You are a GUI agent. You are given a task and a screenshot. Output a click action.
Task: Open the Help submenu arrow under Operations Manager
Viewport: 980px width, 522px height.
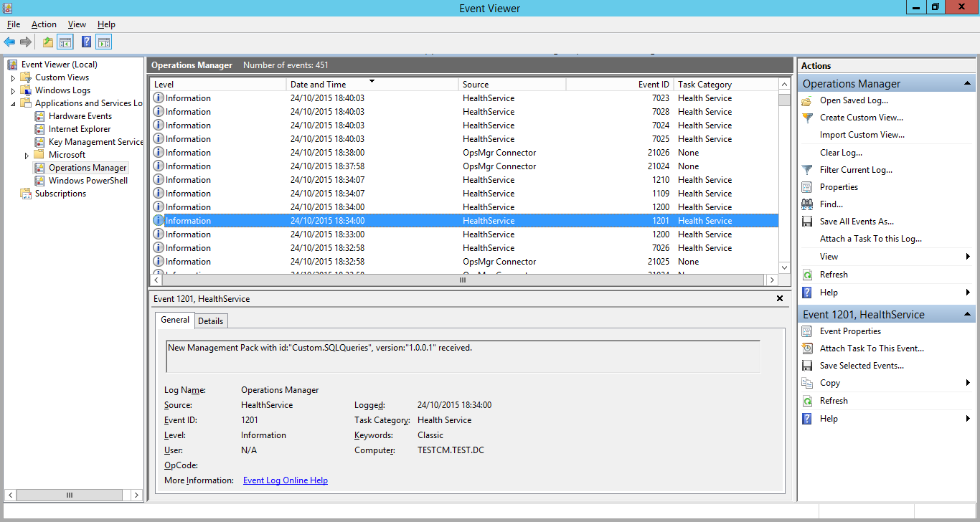[x=968, y=293]
